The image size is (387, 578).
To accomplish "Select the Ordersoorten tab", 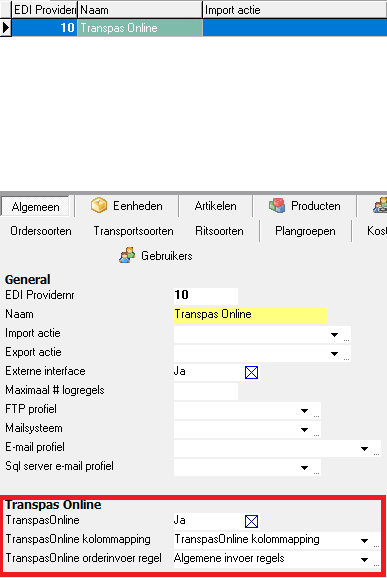I will [41, 231].
